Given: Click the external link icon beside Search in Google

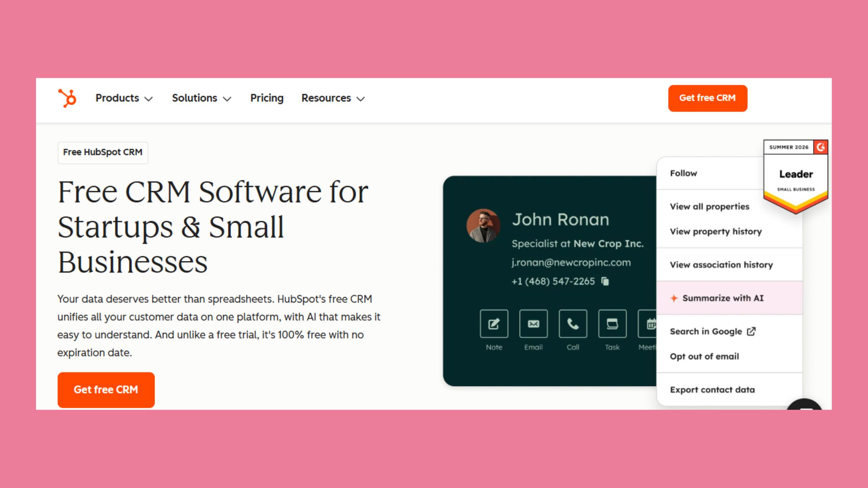Looking at the screenshot, I should pyautogui.click(x=751, y=332).
